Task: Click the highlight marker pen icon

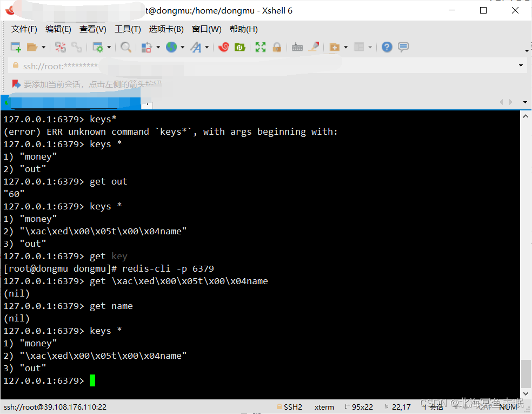Action: coord(314,47)
